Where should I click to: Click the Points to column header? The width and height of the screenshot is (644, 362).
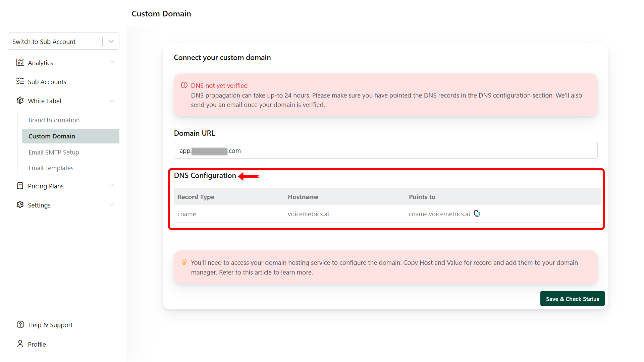[422, 197]
